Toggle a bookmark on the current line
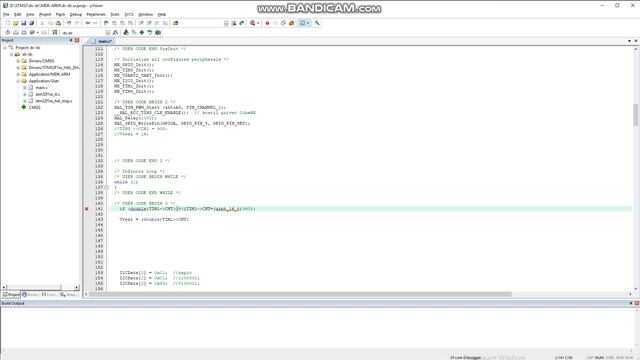The width and height of the screenshot is (640, 360). 106,23
